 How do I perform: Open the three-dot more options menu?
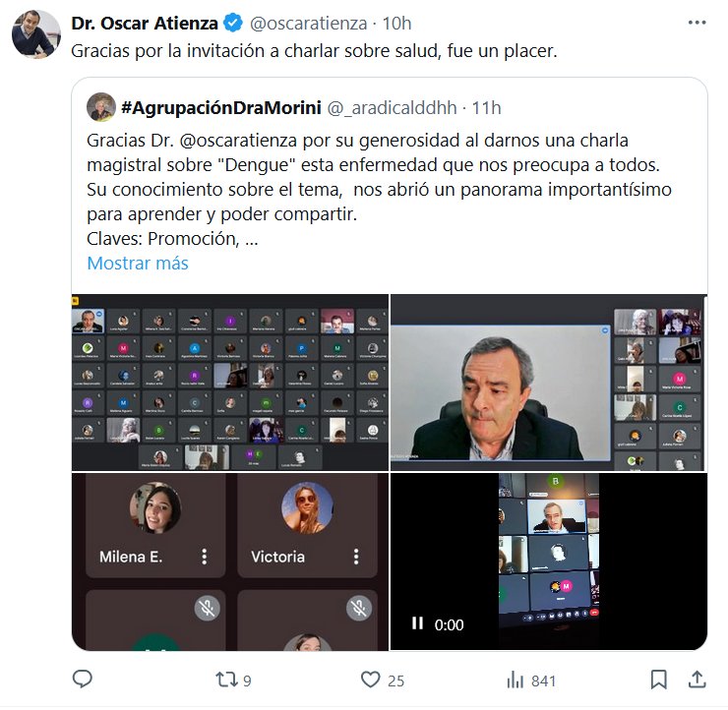(x=697, y=23)
